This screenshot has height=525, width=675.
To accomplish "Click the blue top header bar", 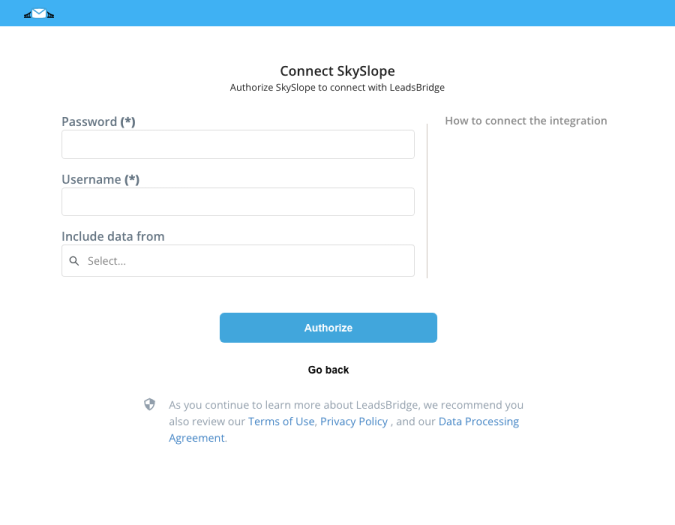I will [x=338, y=13].
